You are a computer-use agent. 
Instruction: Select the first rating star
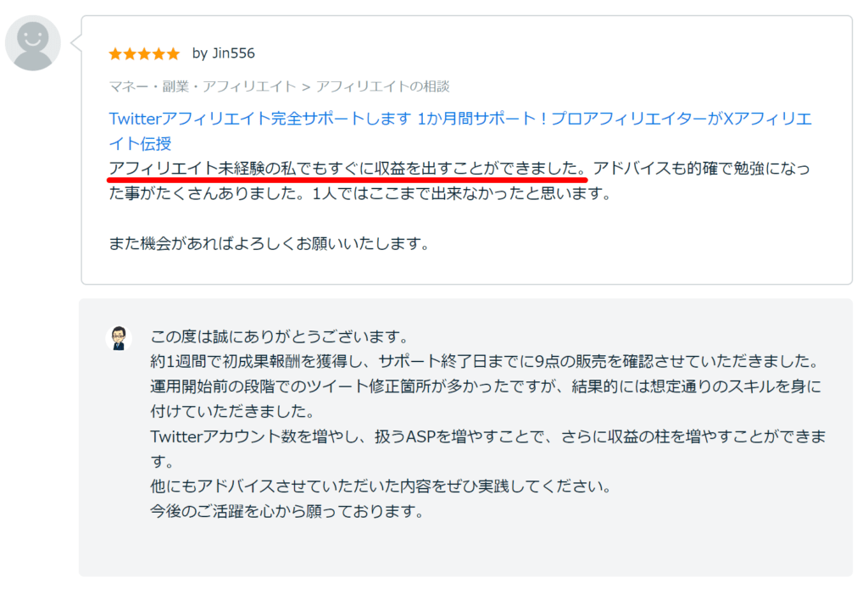coord(115,53)
